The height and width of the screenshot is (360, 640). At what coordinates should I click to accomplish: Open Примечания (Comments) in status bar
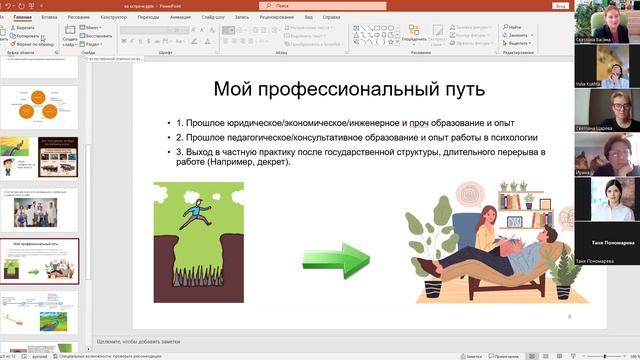(x=504, y=356)
